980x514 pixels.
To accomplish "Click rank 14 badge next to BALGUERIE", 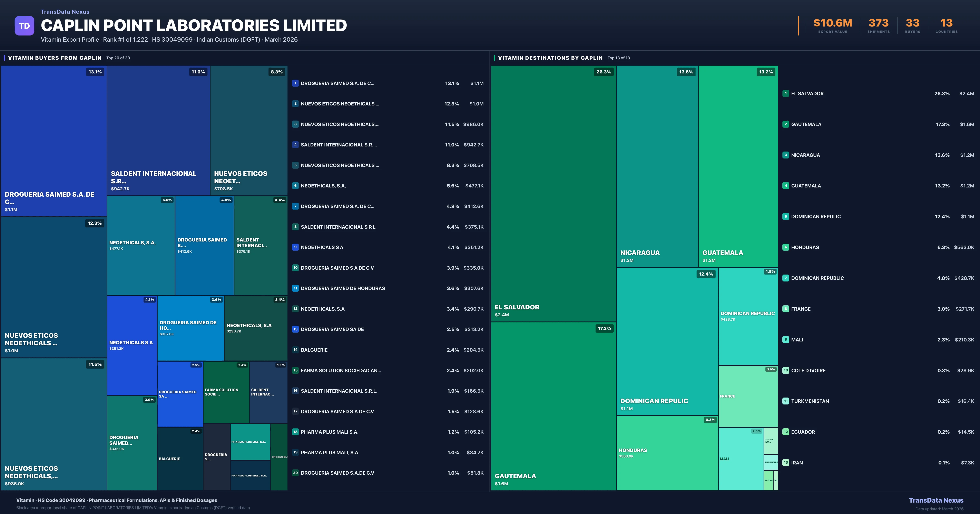I will pyautogui.click(x=295, y=350).
